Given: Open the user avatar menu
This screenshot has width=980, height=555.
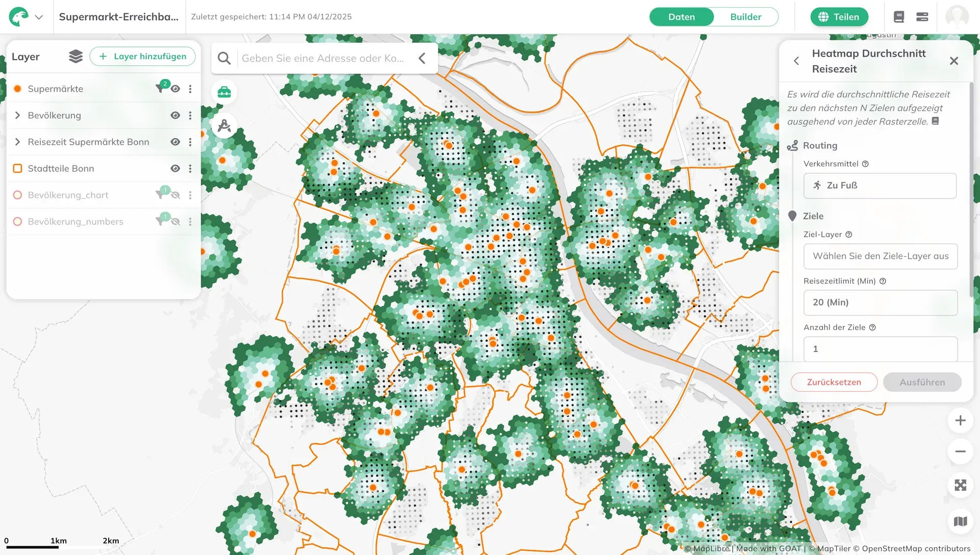Looking at the screenshot, I should click(957, 17).
